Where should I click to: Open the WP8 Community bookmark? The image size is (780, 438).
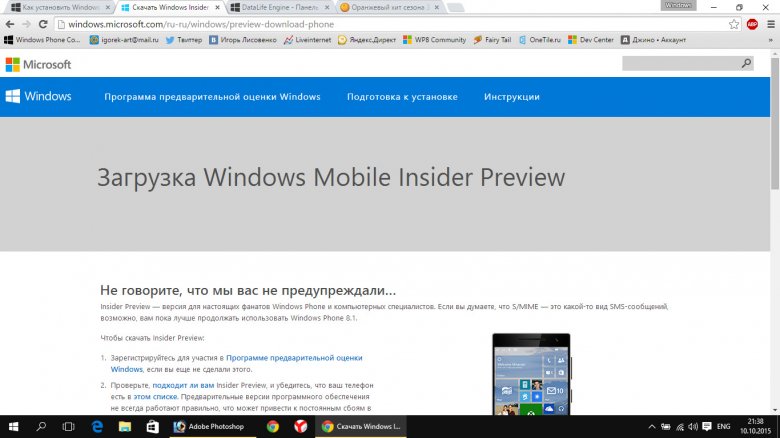click(x=434, y=40)
